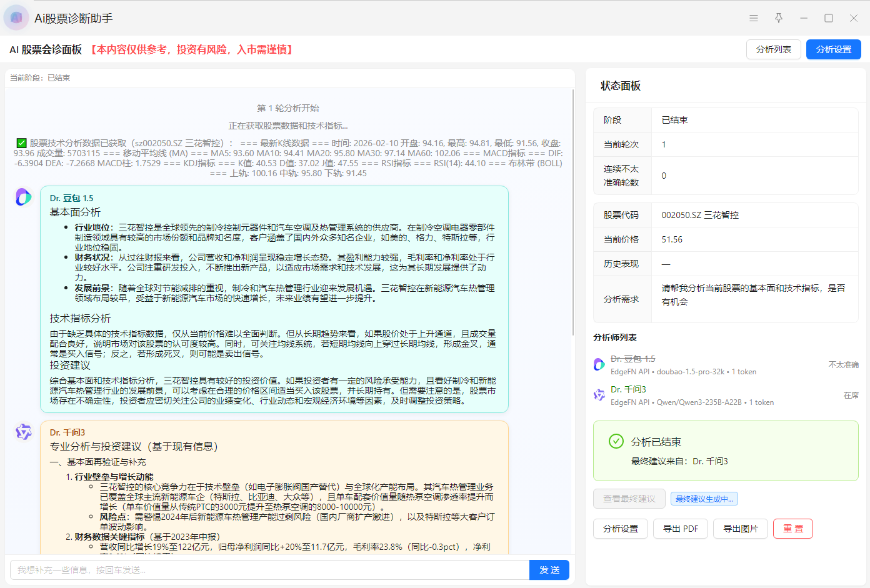Viewport: 870px width, 588px height.
Task: Export the report with 导出 PDF
Action: 680,529
